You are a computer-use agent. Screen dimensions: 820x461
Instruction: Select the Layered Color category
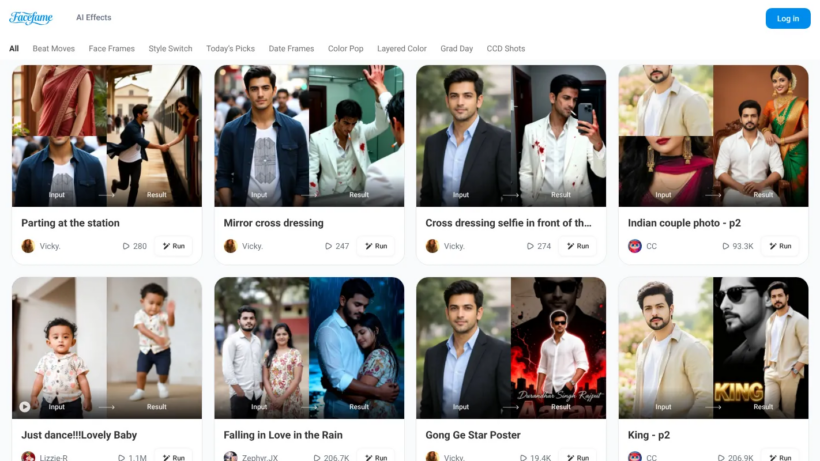coord(402,49)
